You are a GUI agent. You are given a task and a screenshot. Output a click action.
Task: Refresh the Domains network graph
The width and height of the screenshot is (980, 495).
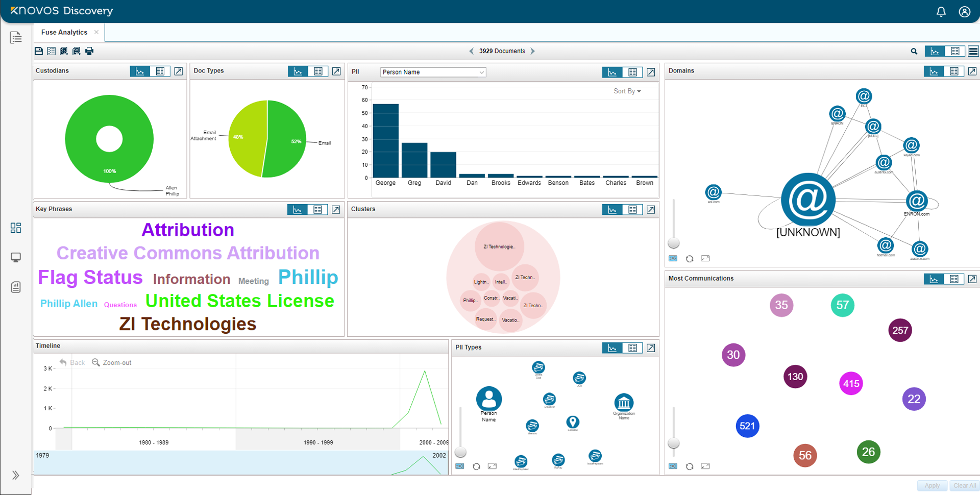[690, 259]
